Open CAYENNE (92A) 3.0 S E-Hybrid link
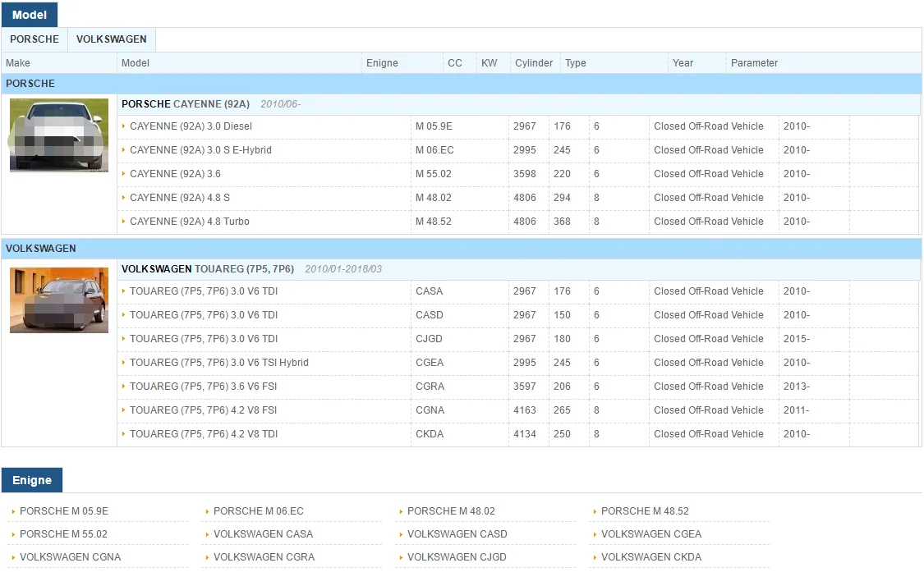The width and height of the screenshot is (924, 572). [201, 150]
